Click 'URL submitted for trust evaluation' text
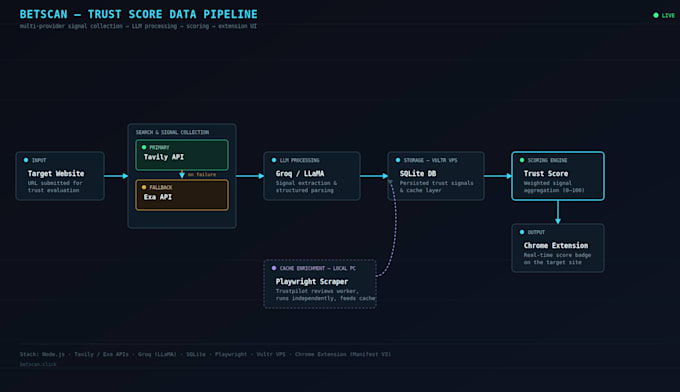The image size is (680, 392). pos(55,187)
